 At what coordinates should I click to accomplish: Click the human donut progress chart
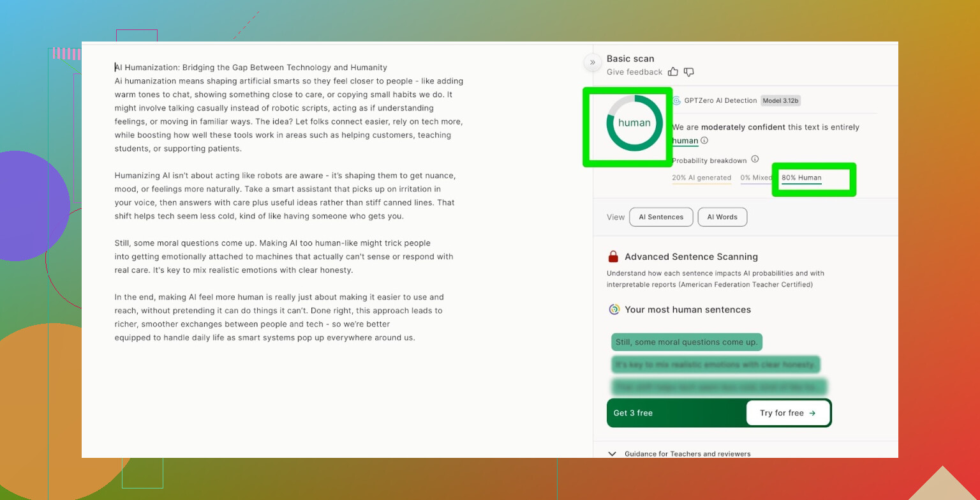click(x=634, y=123)
